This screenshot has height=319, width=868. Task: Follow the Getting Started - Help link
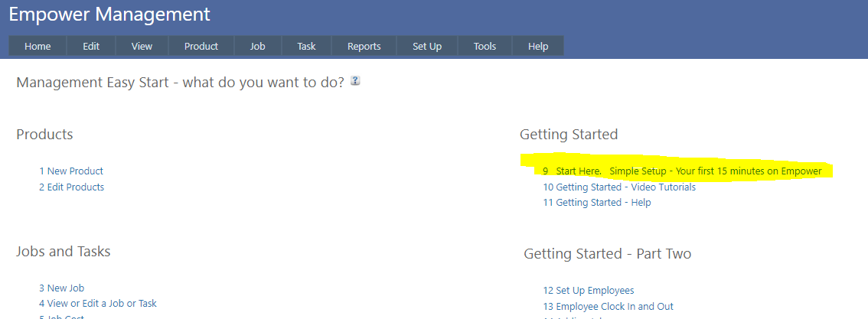[x=603, y=203]
